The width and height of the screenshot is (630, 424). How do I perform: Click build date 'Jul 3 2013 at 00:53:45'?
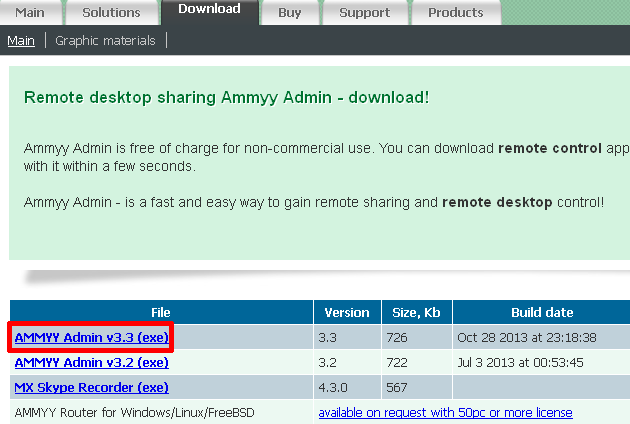(x=520, y=363)
